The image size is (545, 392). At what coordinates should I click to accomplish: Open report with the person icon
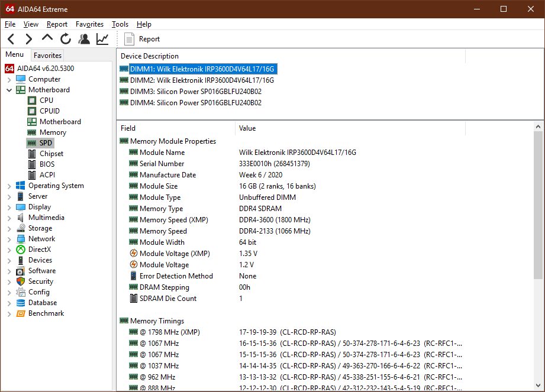pos(84,39)
